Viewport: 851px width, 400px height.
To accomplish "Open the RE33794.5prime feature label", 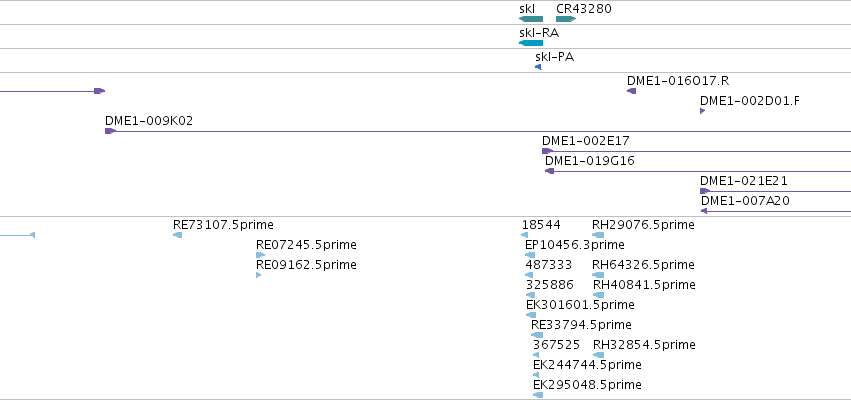I will click(581, 325).
